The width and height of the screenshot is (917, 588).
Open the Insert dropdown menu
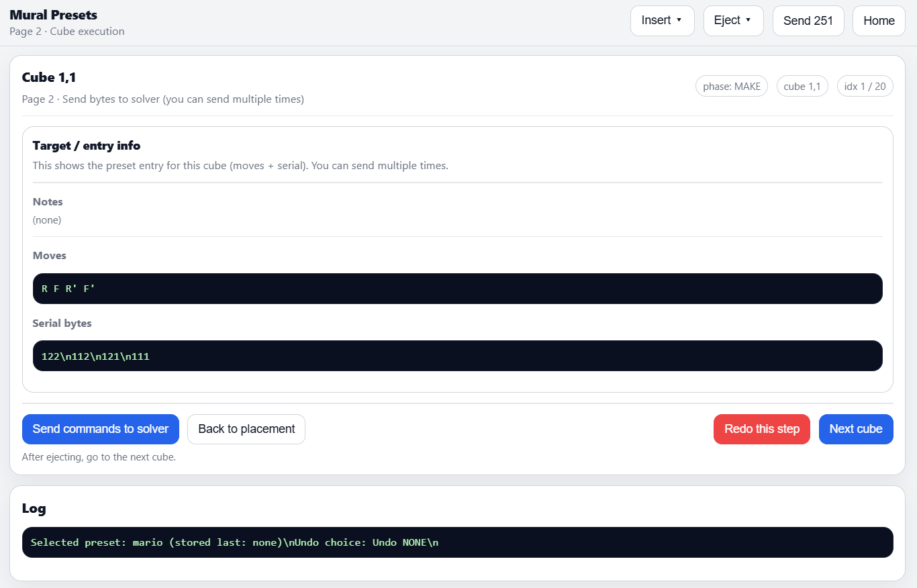pos(662,21)
